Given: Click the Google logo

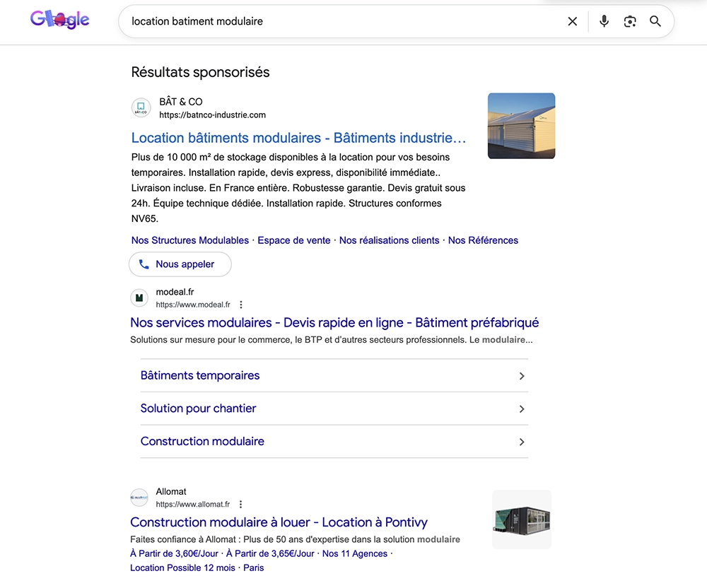Looking at the screenshot, I should click(x=59, y=20).
